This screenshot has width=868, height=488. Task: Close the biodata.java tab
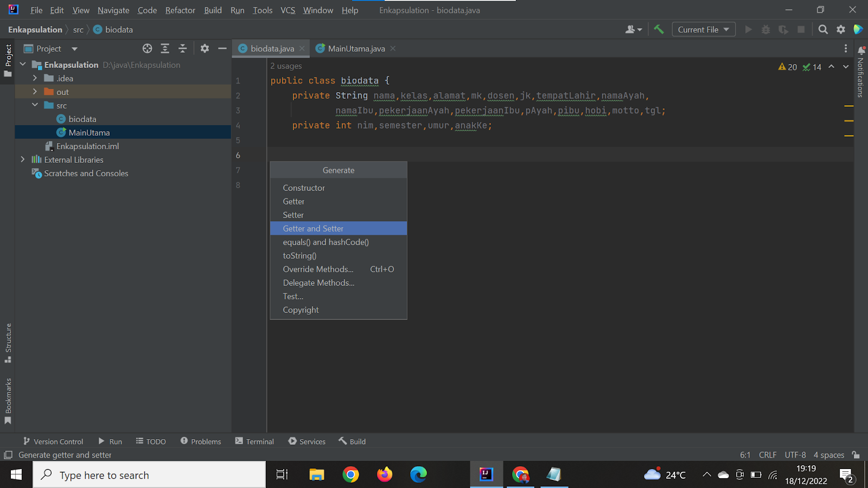pyautogui.click(x=302, y=48)
